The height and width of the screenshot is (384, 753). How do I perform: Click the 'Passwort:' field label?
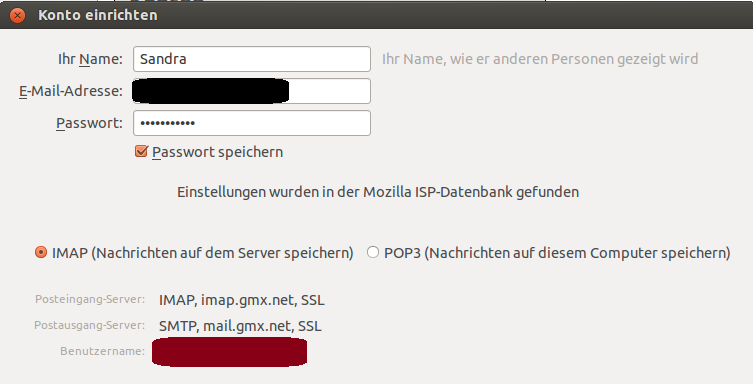(89, 123)
